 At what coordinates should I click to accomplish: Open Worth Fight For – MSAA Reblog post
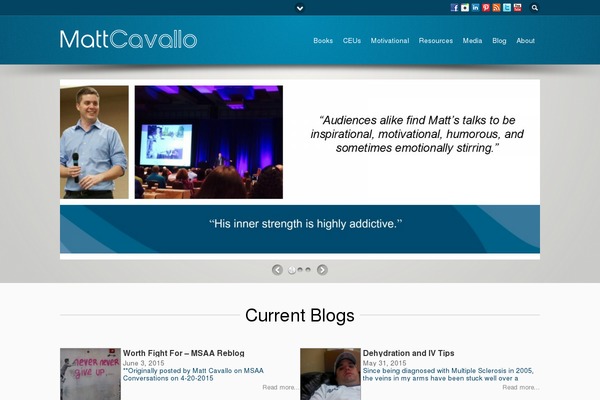[184, 353]
